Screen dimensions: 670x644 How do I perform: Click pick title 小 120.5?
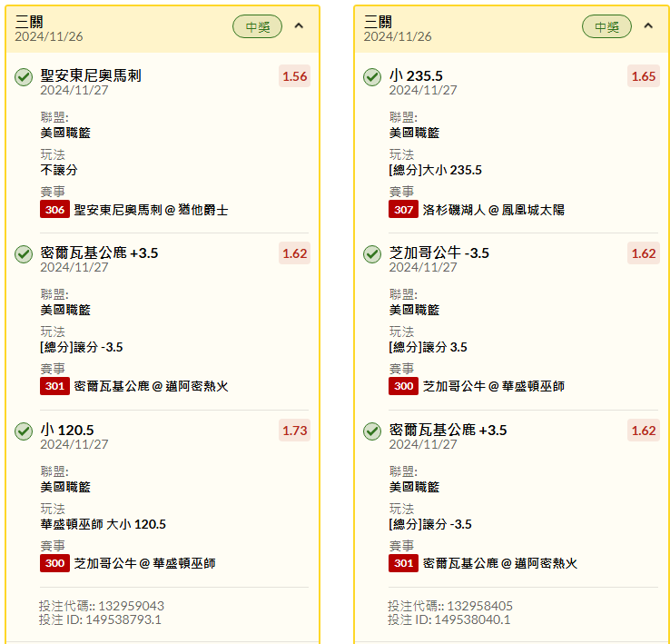(67, 430)
